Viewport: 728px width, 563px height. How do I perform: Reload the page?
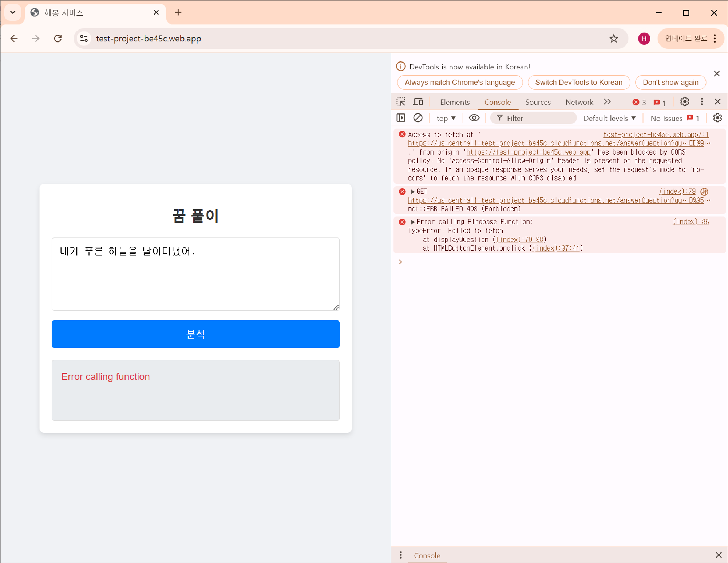pos(58,39)
